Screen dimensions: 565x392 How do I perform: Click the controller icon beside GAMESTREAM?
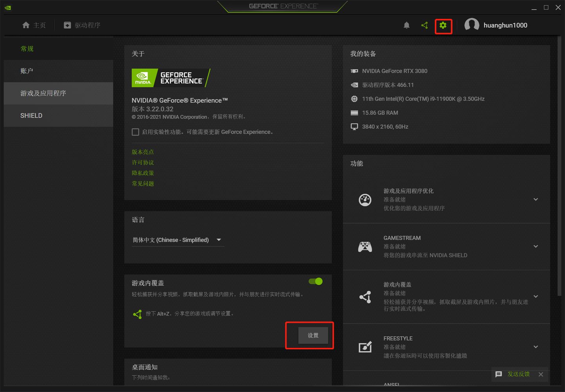click(365, 246)
